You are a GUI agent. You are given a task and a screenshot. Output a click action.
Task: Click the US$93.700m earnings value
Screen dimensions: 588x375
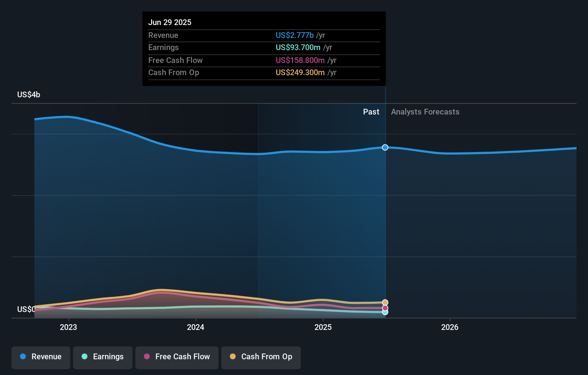(297, 47)
